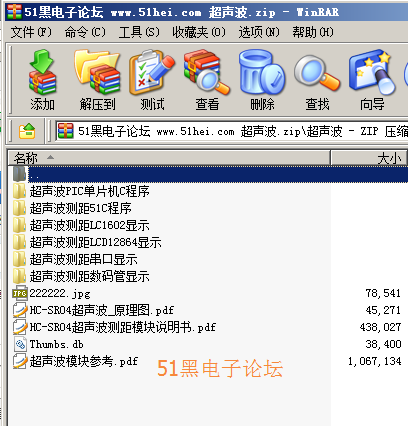Select PDF icon of HC-SR04超声波测距模块说明书.pdf

click(x=20, y=327)
